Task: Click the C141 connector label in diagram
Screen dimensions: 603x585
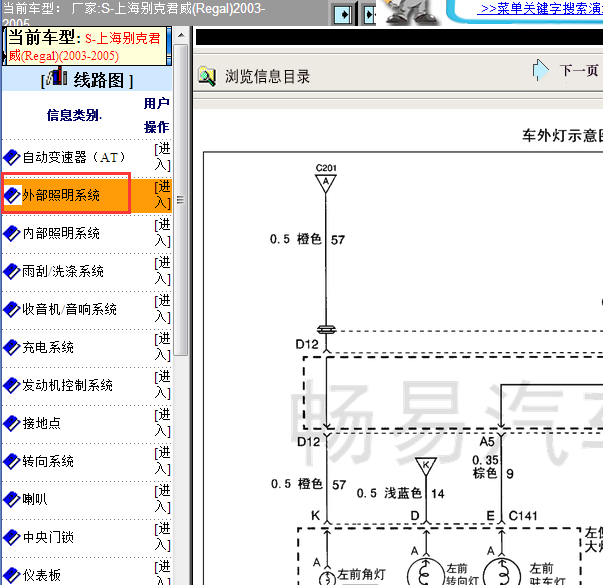Action: pyautogui.click(x=523, y=515)
